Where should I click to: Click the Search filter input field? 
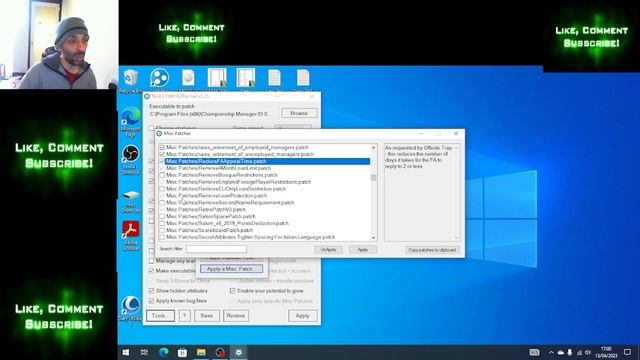(x=216, y=249)
